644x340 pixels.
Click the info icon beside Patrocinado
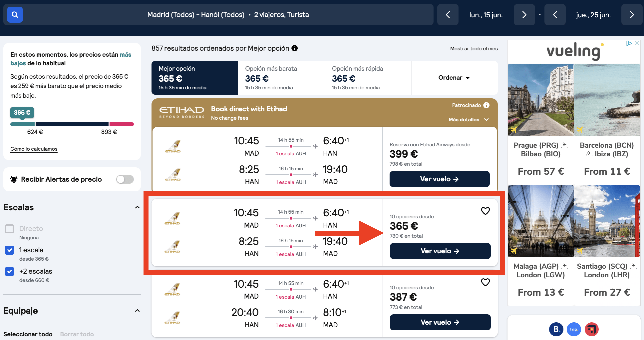tap(487, 105)
